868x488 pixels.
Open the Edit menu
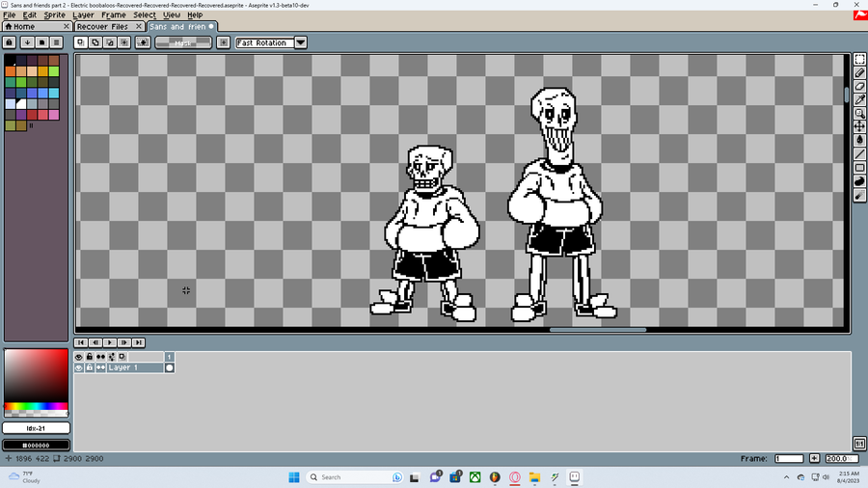29,14
